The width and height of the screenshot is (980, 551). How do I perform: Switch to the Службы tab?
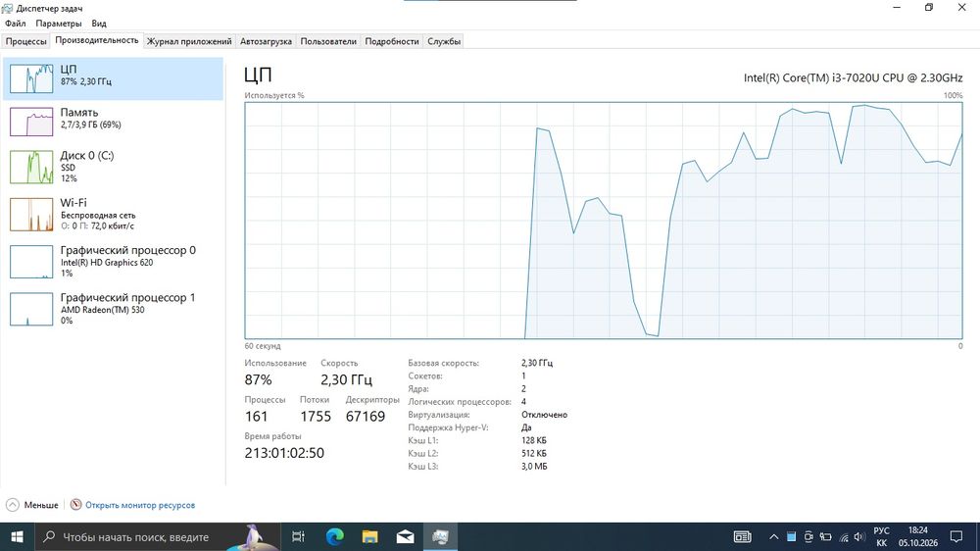(444, 41)
